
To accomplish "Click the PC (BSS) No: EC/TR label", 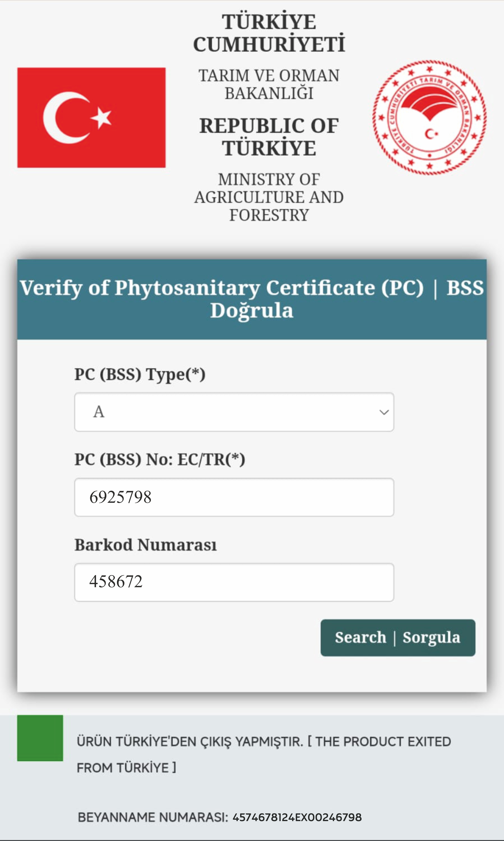I will pos(160,460).
